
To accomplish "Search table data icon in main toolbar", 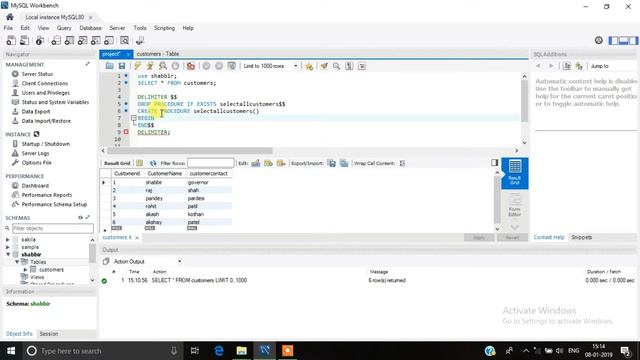I will pyautogui.click(x=124, y=40).
